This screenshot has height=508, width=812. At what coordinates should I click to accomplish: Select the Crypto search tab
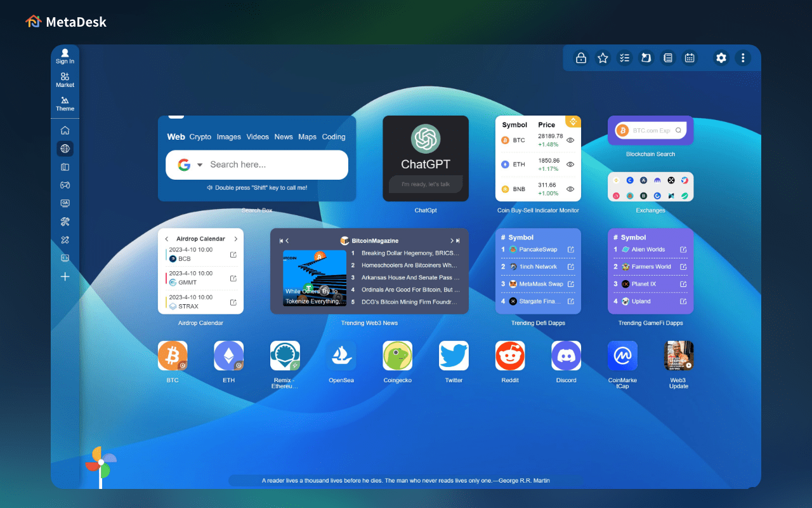click(200, 137)
